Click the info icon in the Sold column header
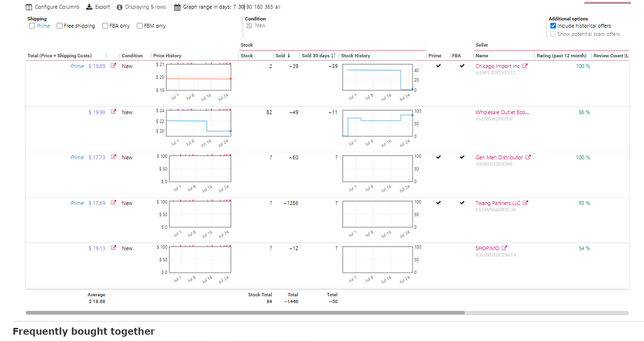The image size is (644, 341). click(x=289, y=56)
